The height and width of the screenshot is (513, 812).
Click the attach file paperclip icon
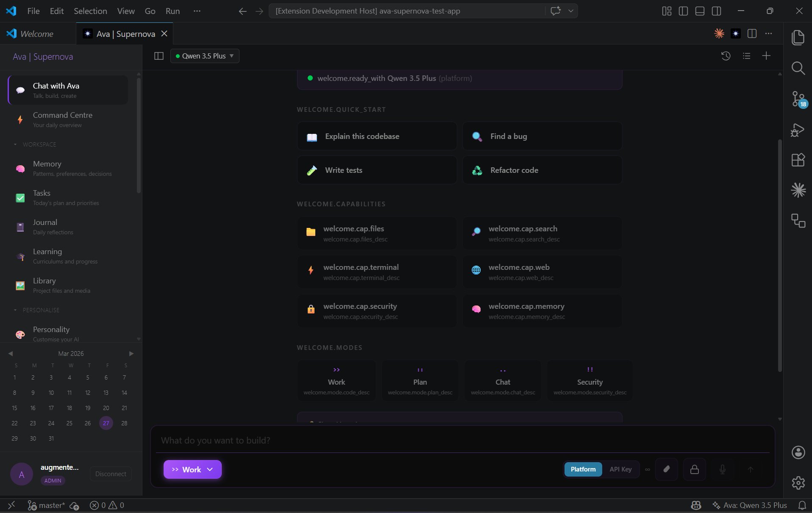pos(666,469)
